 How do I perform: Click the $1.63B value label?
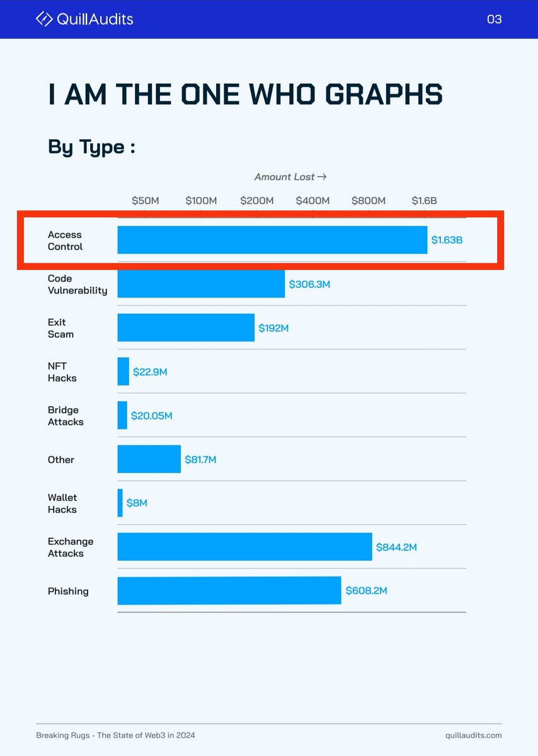[x=447, y=240]
